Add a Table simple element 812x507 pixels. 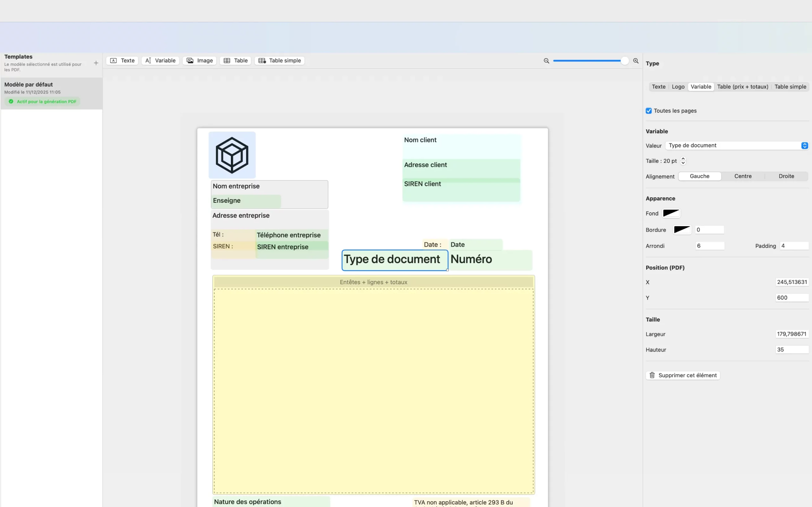(279, 61)
